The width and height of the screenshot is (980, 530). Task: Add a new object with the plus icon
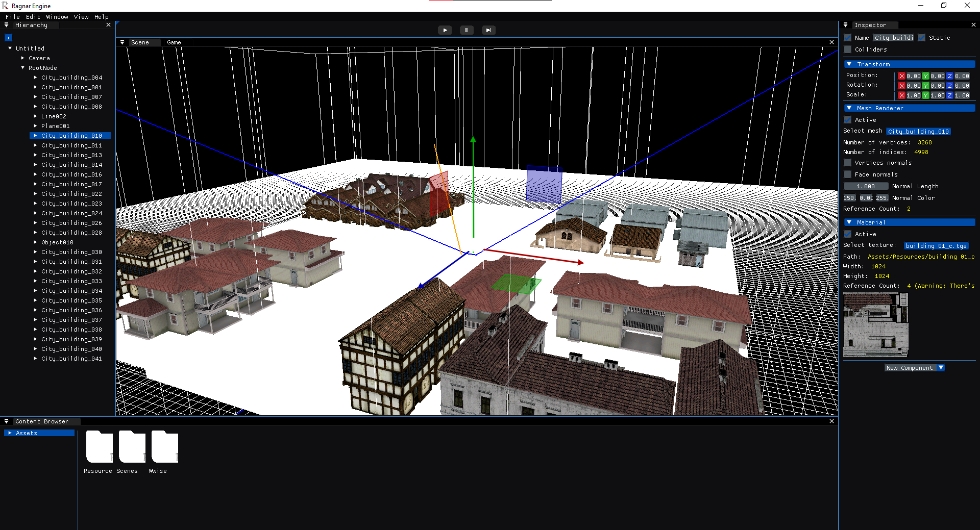pyautogui.click(x=8, y=38)
